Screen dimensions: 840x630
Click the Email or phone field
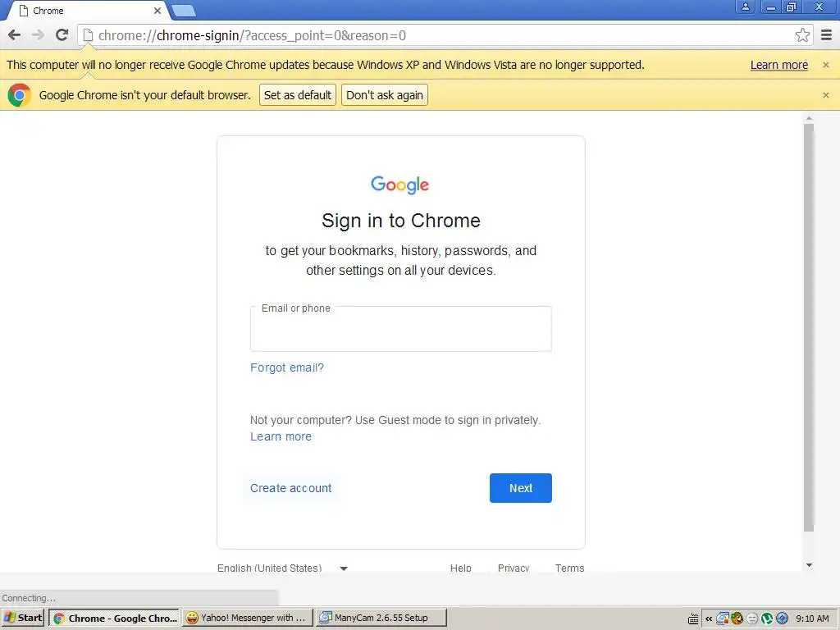[400, 329]
